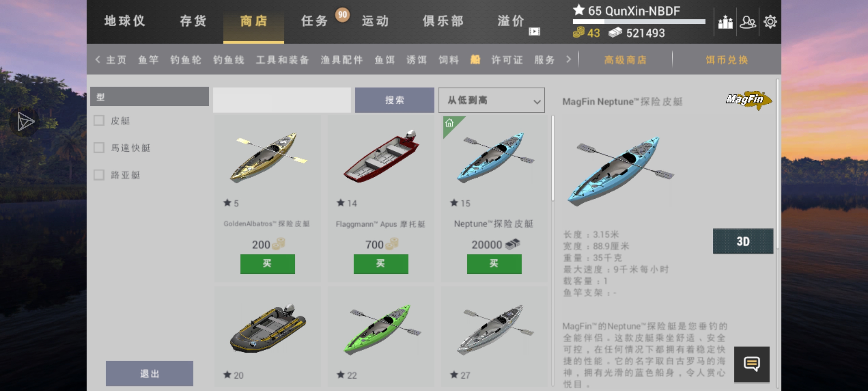868x391 pixels.
Task: Click the MagFin brand logo
Action: (x=748, y=100)
